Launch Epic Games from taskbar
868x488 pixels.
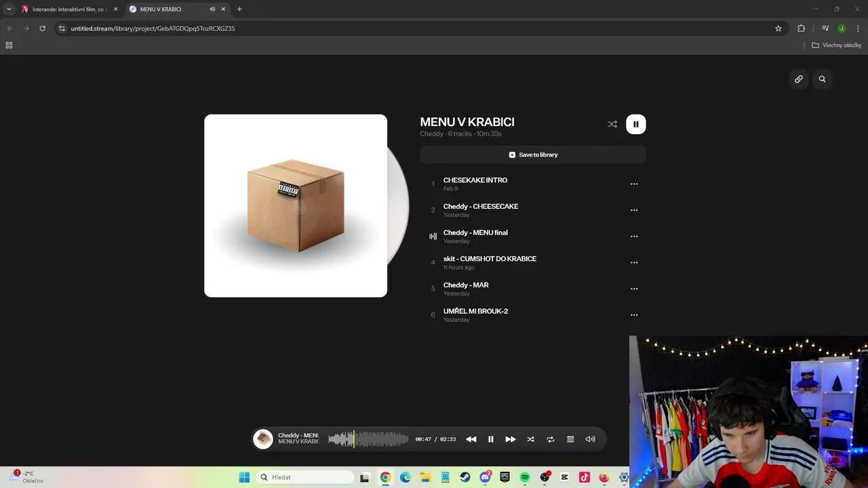click(x=505, y=477)
